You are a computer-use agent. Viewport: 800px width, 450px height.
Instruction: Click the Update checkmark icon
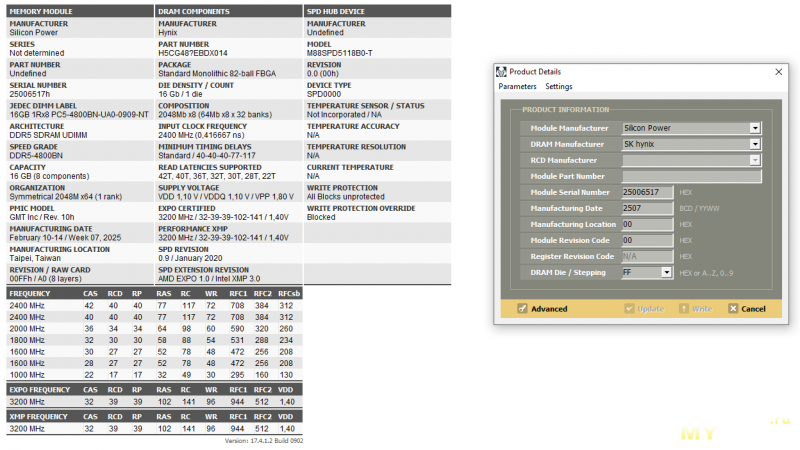pos(629,309)
